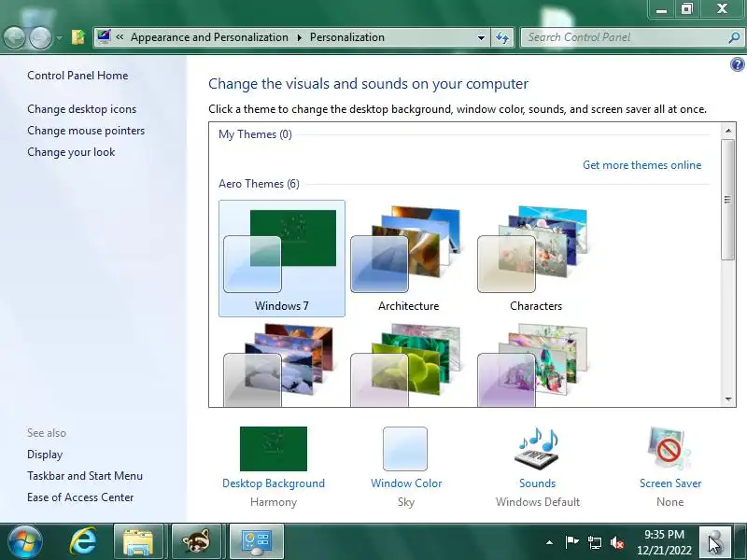Click the network tray icon
The image size is (747, 560).
click(594, 542)
